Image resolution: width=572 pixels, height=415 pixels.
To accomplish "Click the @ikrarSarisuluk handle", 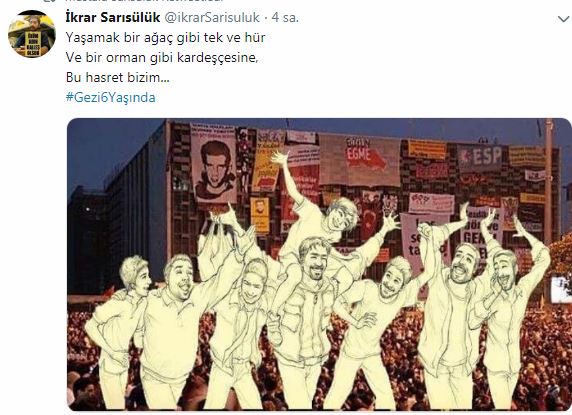I will tap(212, 18).
